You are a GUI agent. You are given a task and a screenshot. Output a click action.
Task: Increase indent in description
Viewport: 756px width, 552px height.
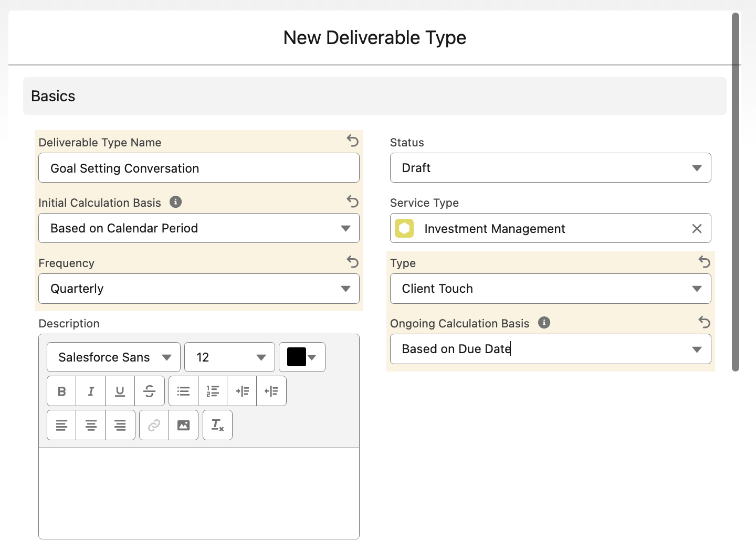coord(242,391)
